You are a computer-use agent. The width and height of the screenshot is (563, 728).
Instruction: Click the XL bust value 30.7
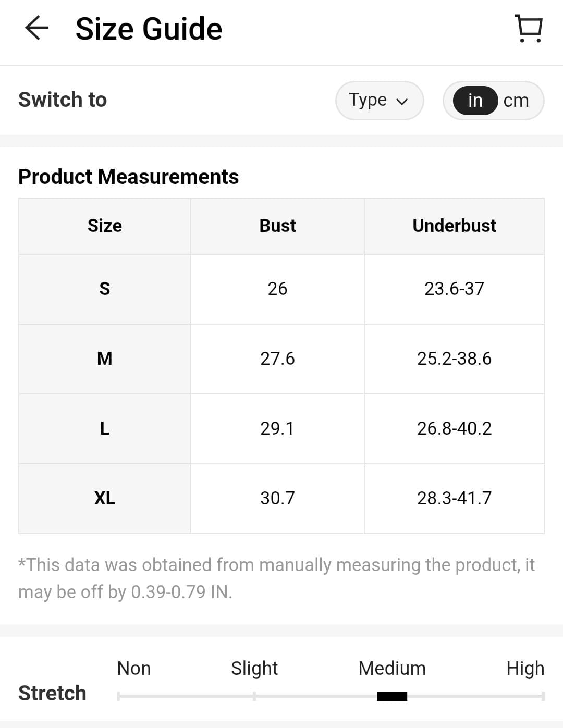point(277,498)
